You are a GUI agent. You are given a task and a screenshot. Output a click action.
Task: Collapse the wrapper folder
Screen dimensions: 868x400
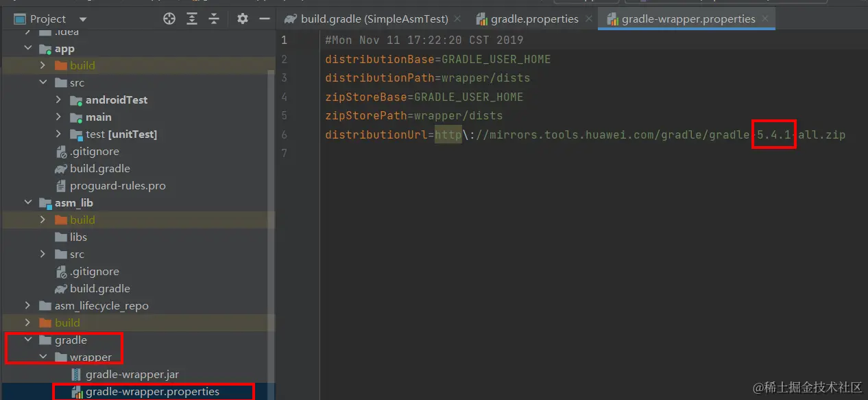click(x=43, y=357)
